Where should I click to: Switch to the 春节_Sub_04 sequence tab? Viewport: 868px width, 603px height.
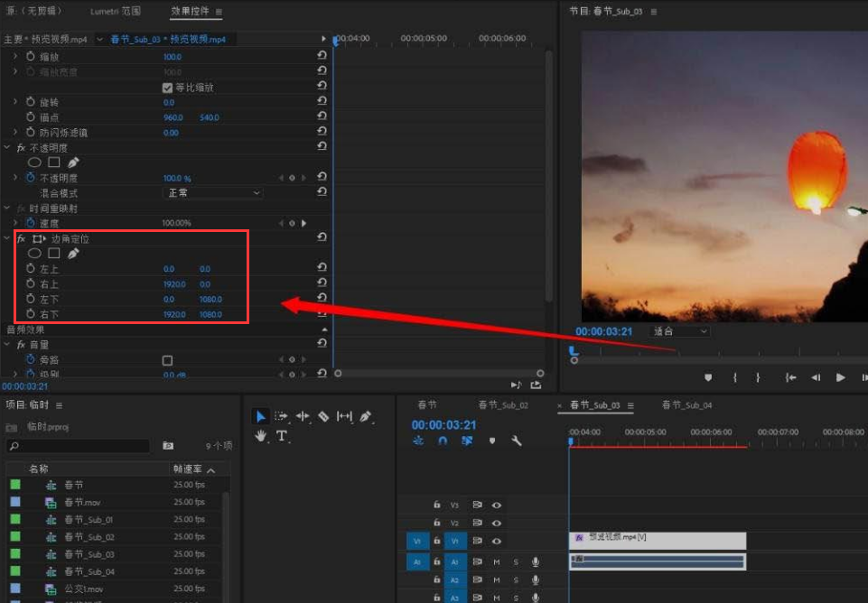(686, 405)
